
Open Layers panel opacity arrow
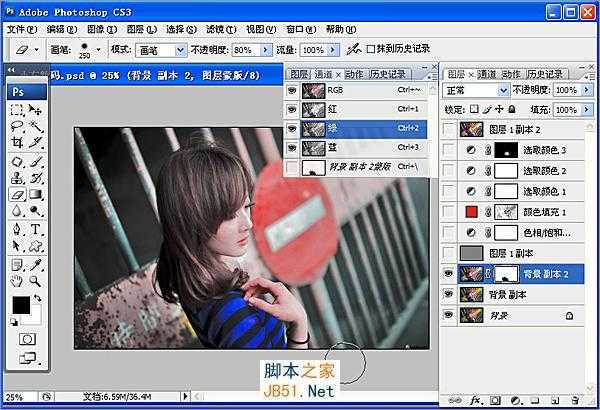coord(587,90)
